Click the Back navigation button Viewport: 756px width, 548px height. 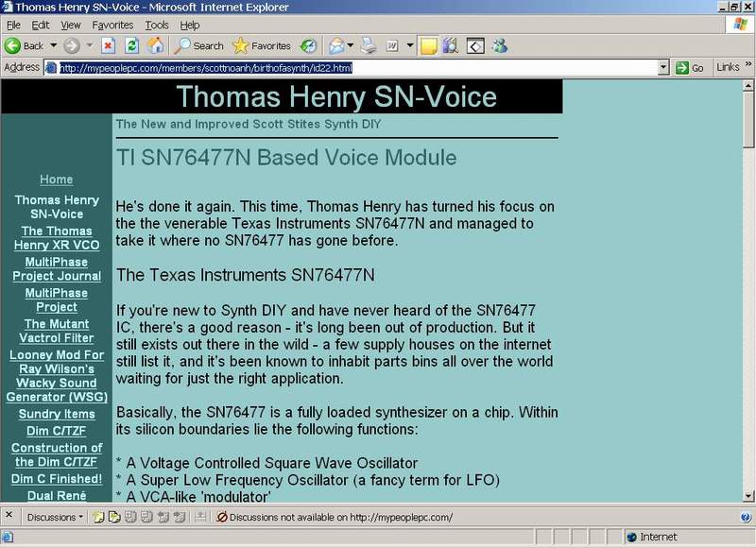tap(25, 45)
